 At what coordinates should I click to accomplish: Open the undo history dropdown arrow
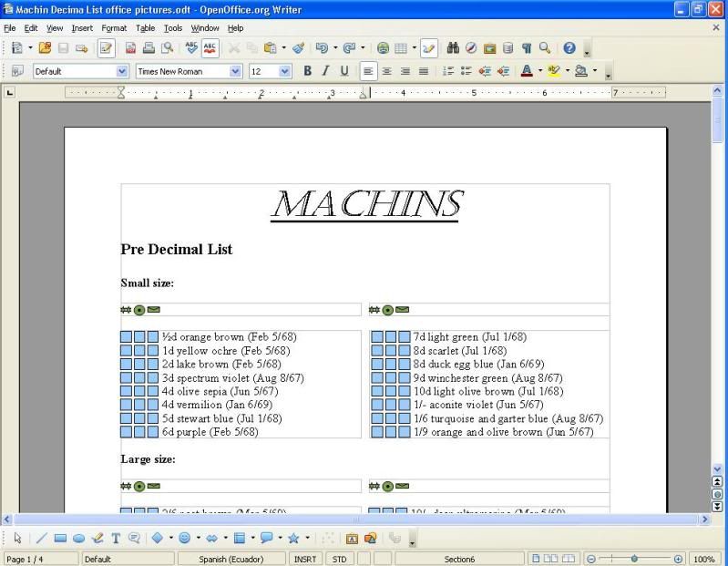coord(335,47)
